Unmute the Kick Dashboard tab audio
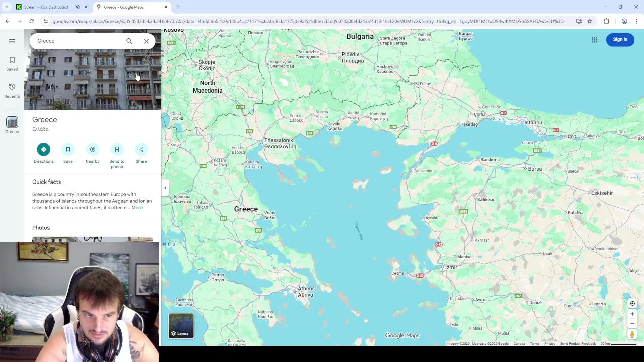Screen dimensions: 644x362 (x=78, y=7)
